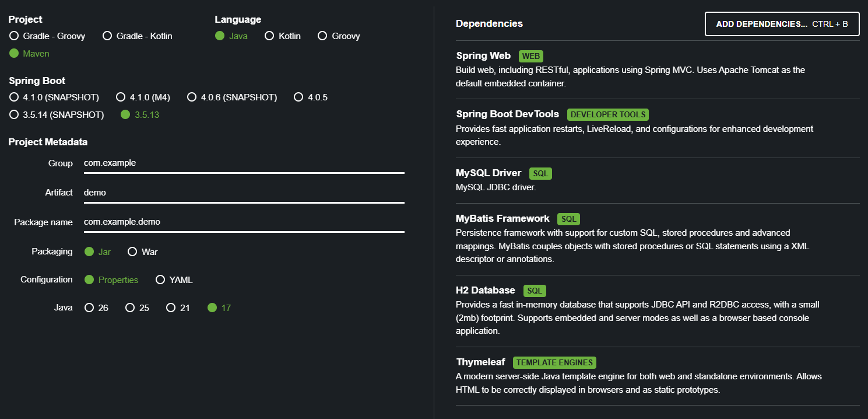Choose Kotlin as the language
This screenshot has width=868, height=419.
pyautogui.click(x=269, y=36)
